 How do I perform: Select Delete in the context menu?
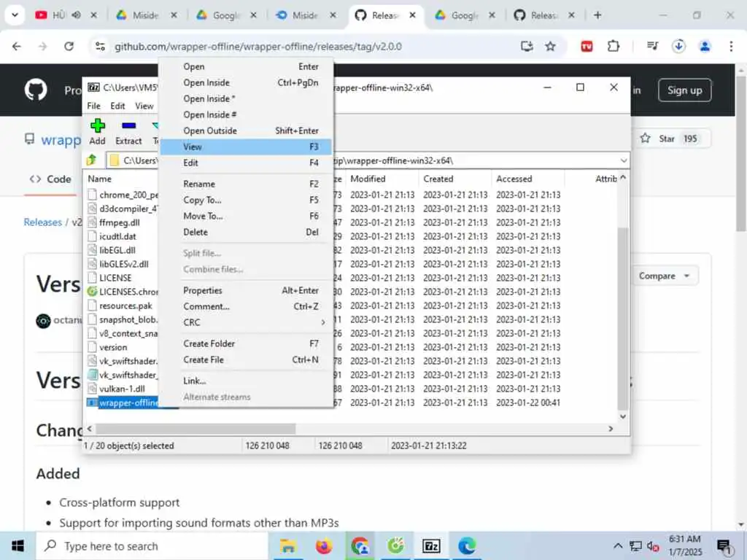pos(247,232)
